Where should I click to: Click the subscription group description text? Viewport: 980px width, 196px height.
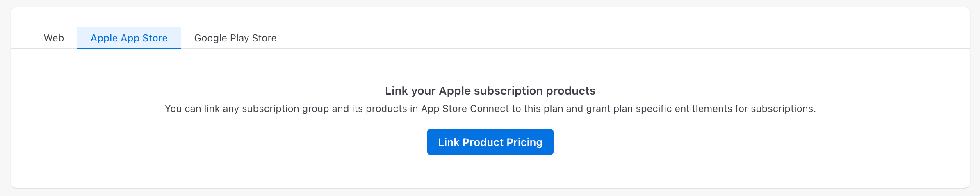[x=490, y=109]
